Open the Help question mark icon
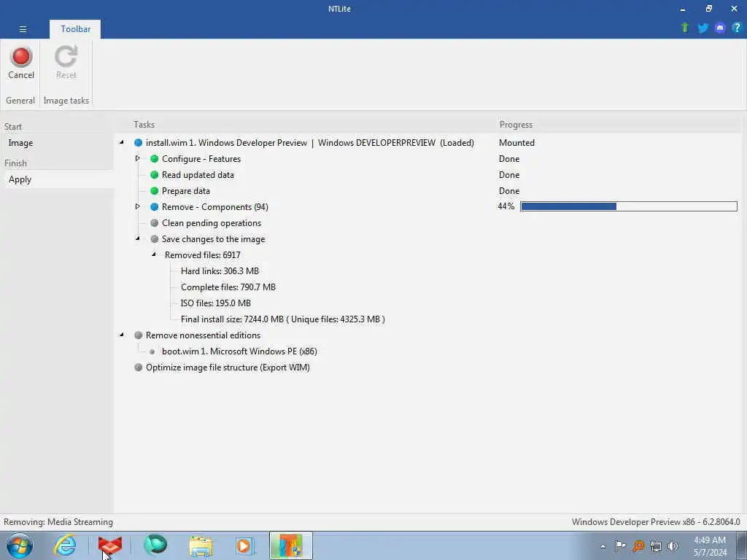This screenshot has height=560, width=747. coord(737,28)
